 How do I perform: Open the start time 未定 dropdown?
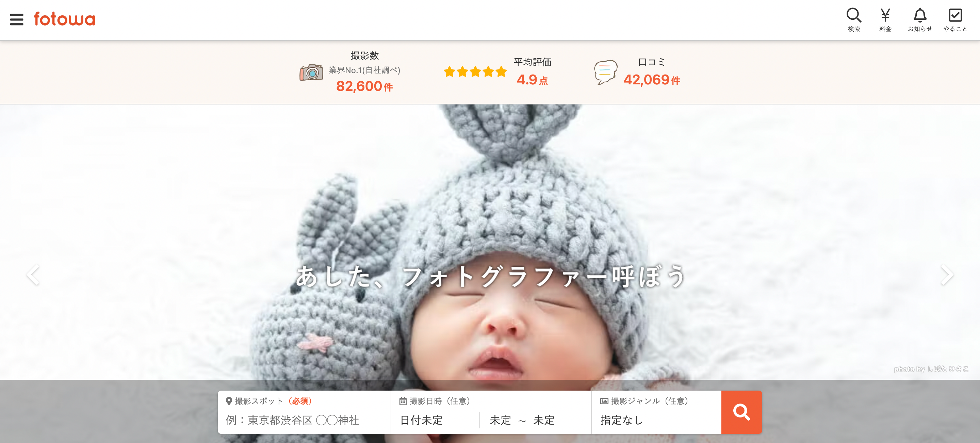[x=500, y=420]
